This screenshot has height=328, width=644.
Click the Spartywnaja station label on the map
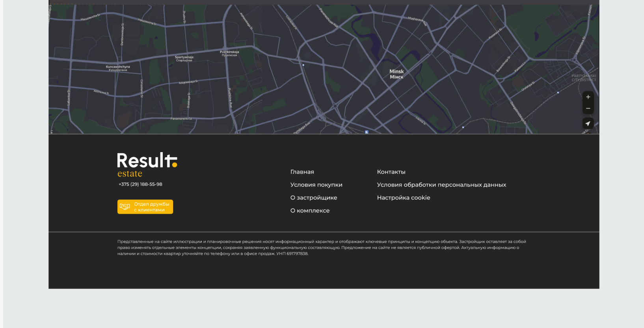pyautogui.click(x=184, y=58)
